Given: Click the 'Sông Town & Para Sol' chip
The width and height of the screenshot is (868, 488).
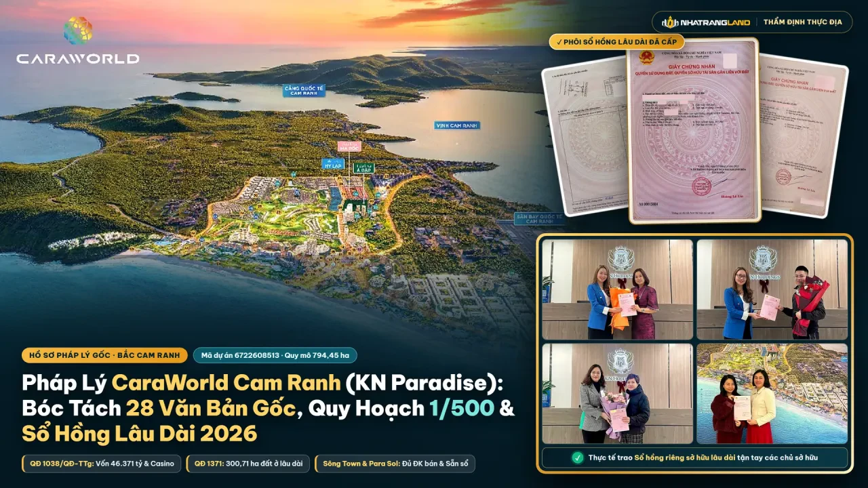Looking at the screenshot, I should pyautogui.click(x=395, y=464).
